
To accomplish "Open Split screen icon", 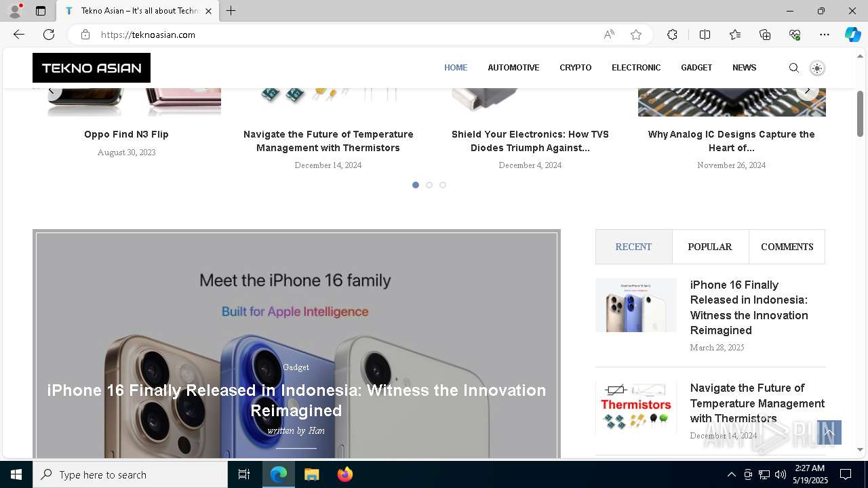I will tap(705, 35).
